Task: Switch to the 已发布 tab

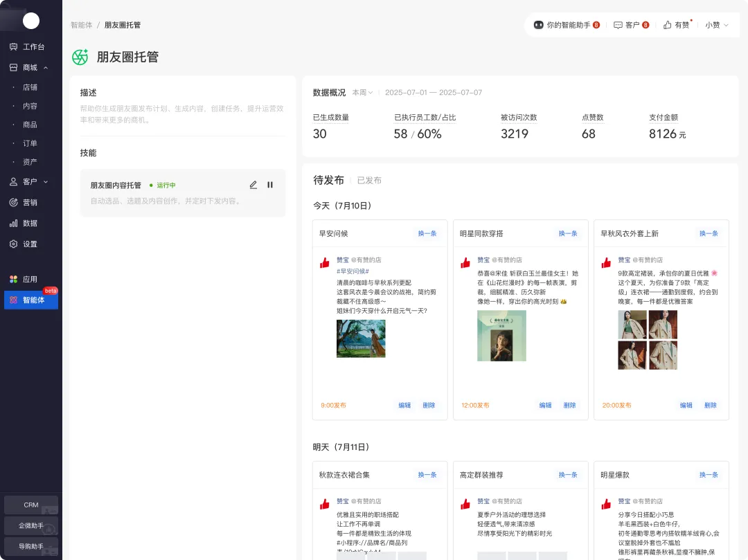Action: (x=369, y=181)
